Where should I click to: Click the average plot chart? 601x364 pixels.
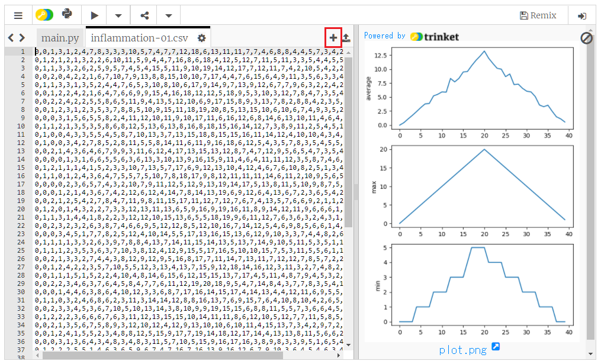coord(482,88)
